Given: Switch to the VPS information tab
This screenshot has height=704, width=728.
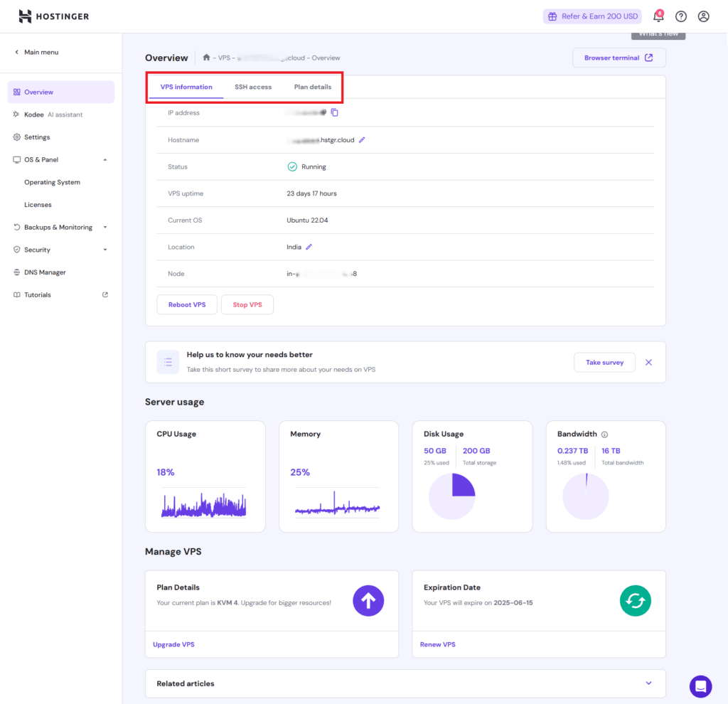Looking at the screenshot, I should pos(186,87).
